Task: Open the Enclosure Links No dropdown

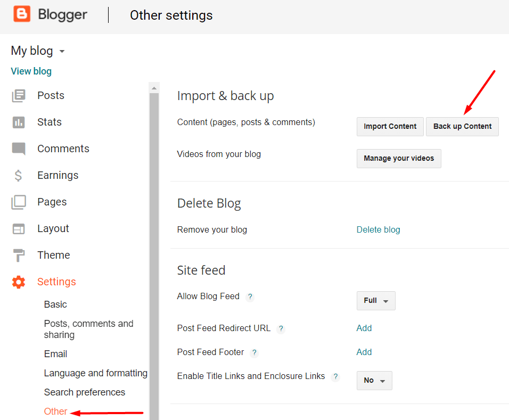Action: pyautogui.click(x=374, y=381)
